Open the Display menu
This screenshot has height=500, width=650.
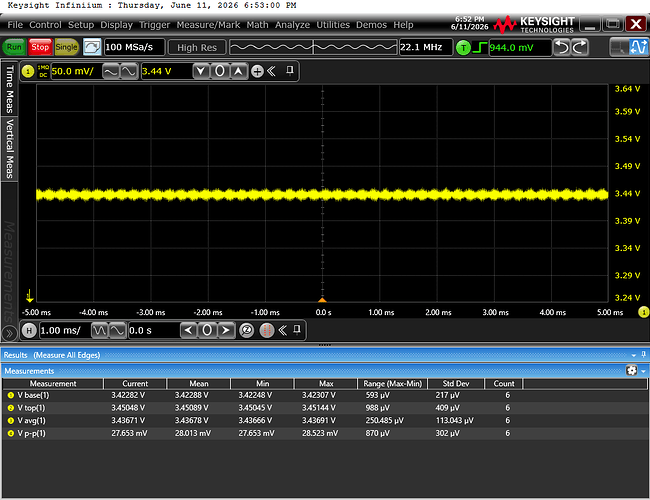click(x=116, y=25)
